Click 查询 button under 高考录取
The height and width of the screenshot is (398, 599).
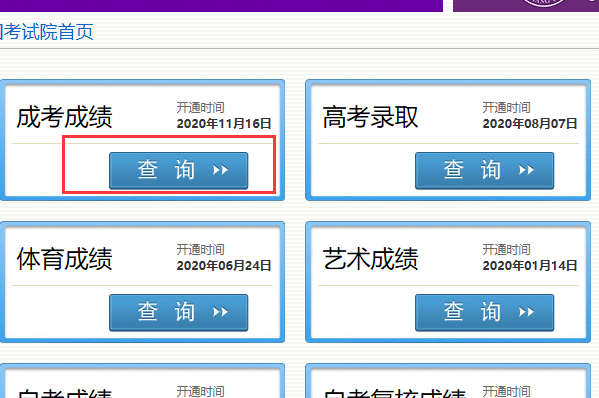(484, 170)
